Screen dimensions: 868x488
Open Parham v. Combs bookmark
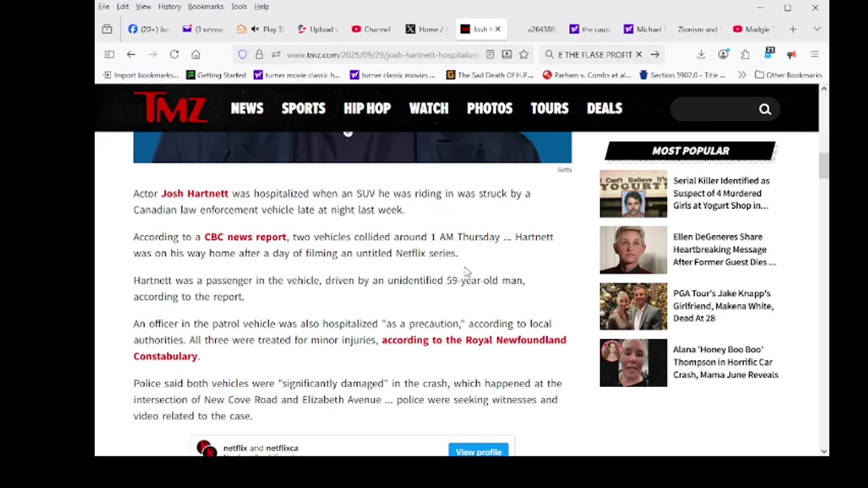(x=587, y=75)
